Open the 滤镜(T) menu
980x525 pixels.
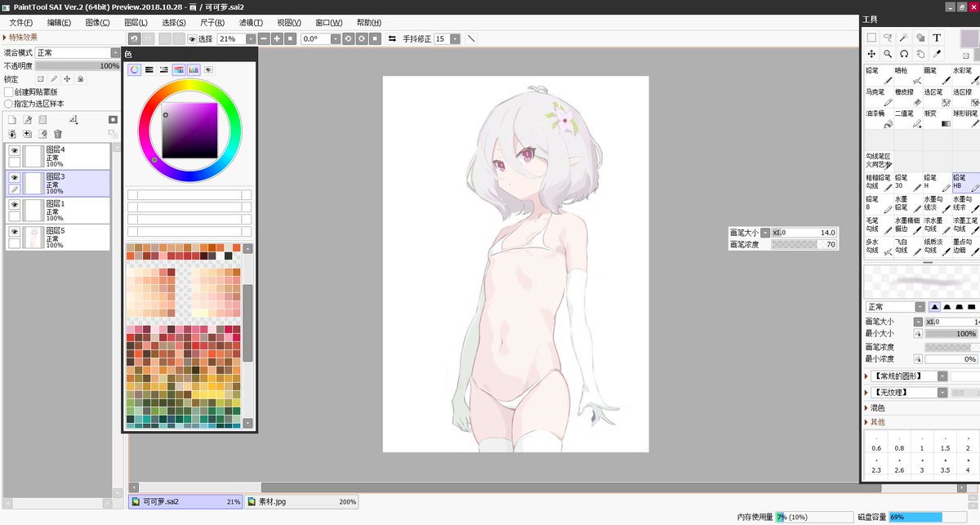(x=251, y=22)
